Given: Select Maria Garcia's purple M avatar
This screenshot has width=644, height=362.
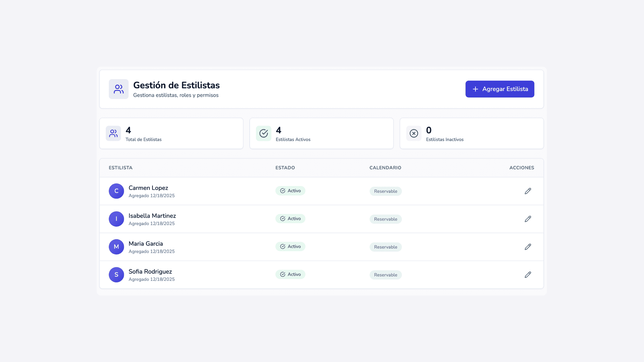Looking at the screenshot, I should (x=116, y=247).
